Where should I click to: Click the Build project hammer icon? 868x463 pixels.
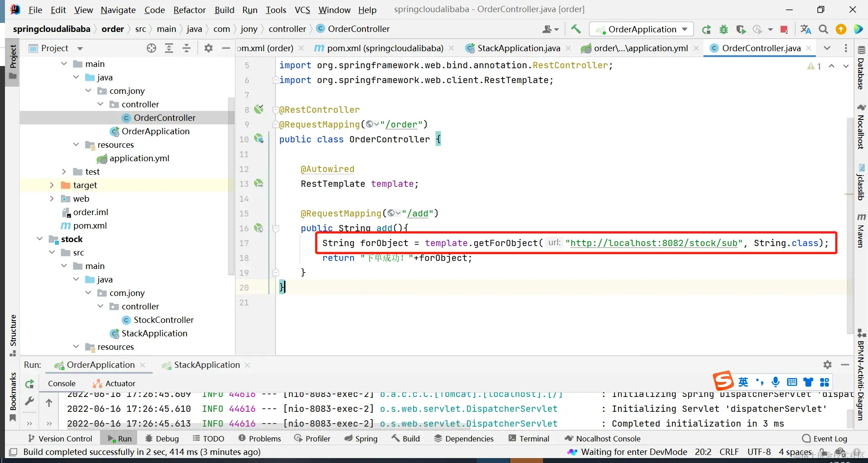click(x=575, y=29)
